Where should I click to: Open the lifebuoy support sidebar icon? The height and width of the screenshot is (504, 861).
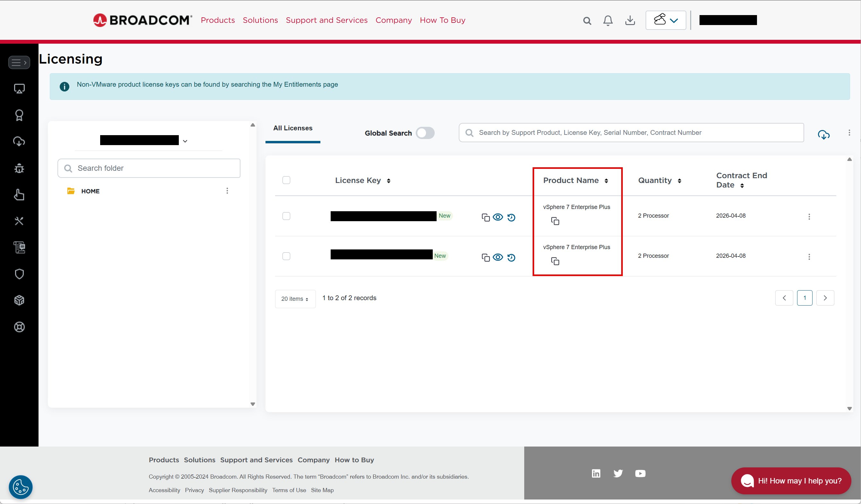[x=19, y=327]
